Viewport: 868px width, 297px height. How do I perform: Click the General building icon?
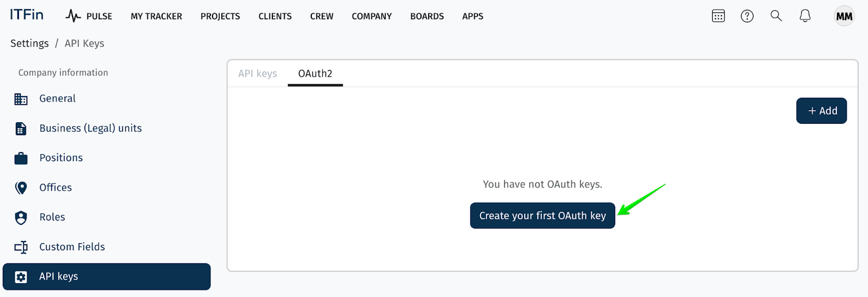tap(21, 99)
